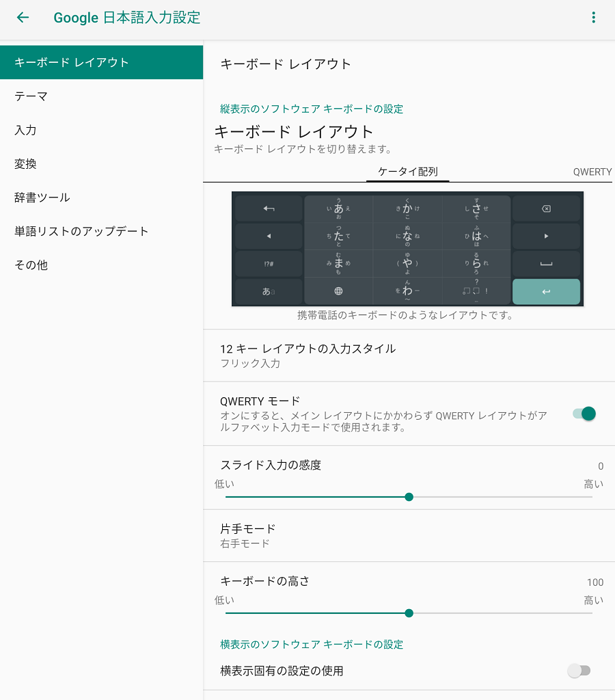615x700 pixels.
Task: Click the punctuation ?! key in preview
Action: coord(477,291)
